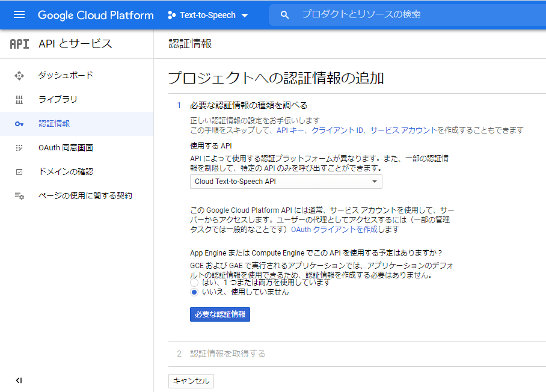Click the search magnifier icon

284,15
